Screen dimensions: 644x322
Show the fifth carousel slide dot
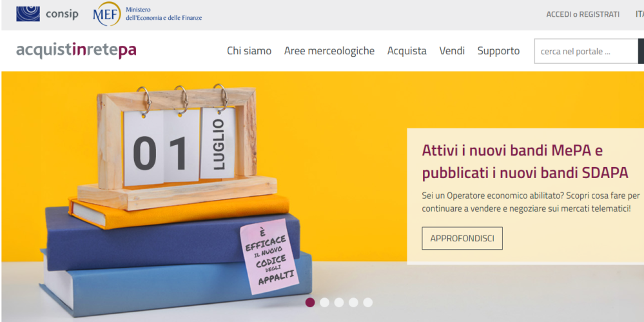(x=367, y=303)
